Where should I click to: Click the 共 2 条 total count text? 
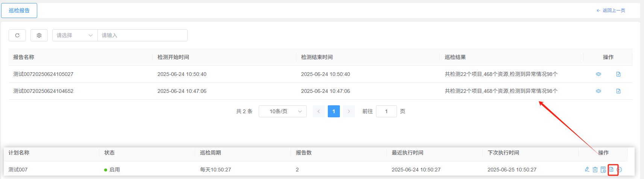[x=244, y=111]
